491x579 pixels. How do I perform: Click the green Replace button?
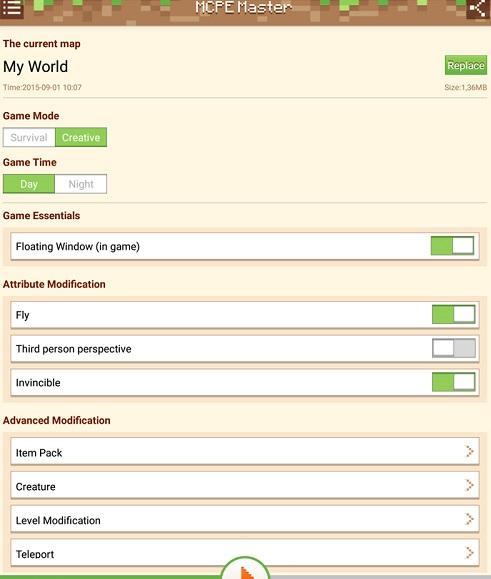pyautogui.click(x=466, y=65)
